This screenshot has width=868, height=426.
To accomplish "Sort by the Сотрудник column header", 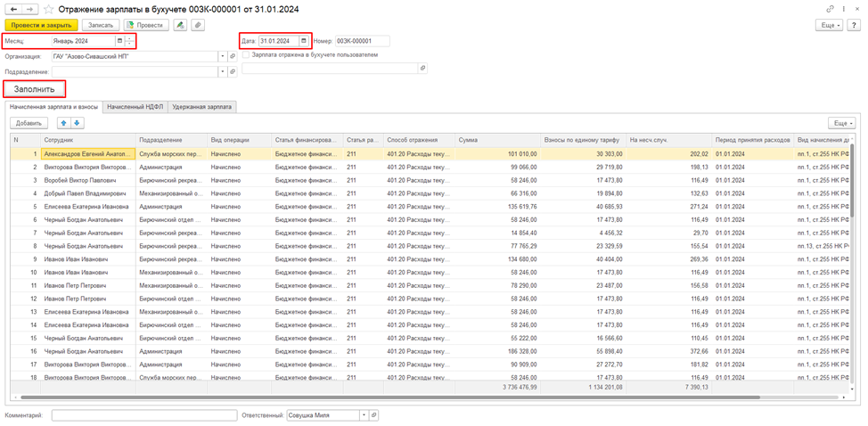I will (x=88, y=140).
